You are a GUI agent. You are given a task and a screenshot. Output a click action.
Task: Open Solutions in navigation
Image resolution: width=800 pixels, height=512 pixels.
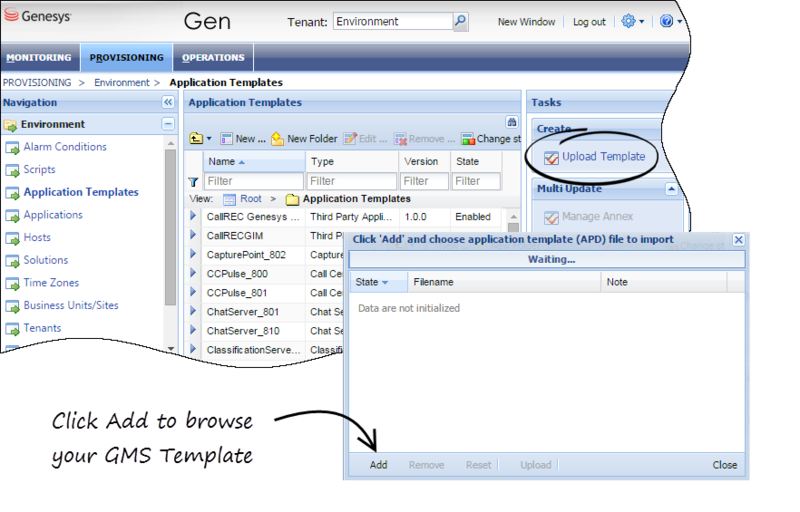point(45,260)
